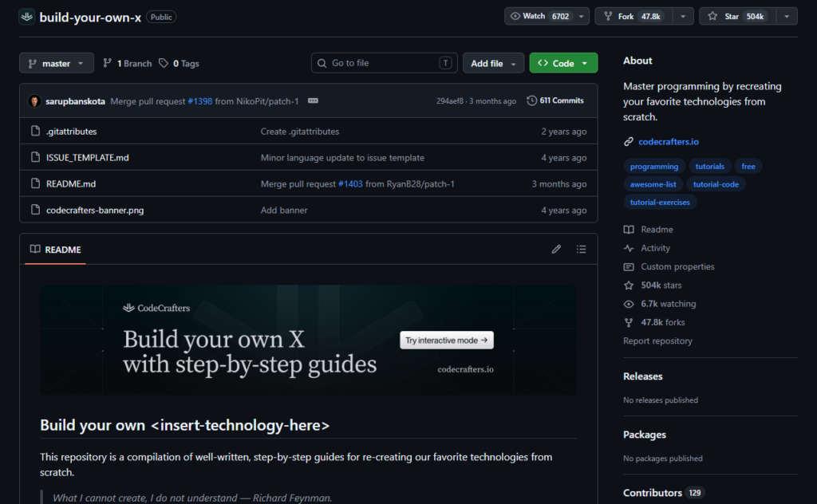
Task: Open the Watch options dropdown arrow
Action: pyautogui.click(x=582, y=16)
